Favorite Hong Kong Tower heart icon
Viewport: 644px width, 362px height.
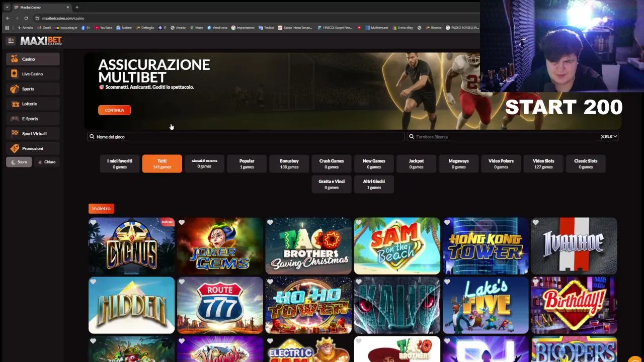(x=447, y=223)
